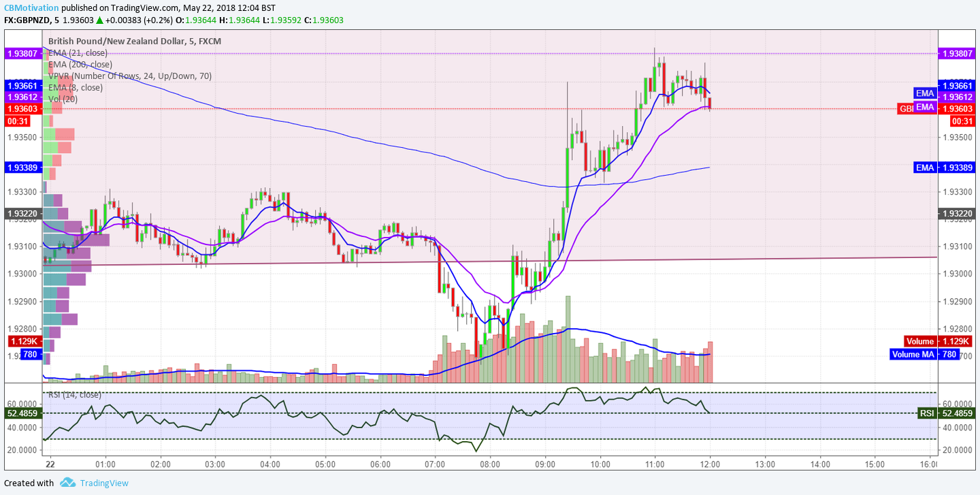This screenshot has width=980, height=495.
Task: Click 1.93500 on the right price scale
Action: tap(957, 137)
